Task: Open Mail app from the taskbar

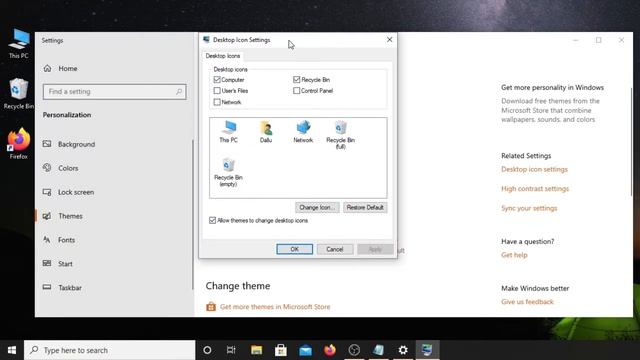Action: click(305, 350)
